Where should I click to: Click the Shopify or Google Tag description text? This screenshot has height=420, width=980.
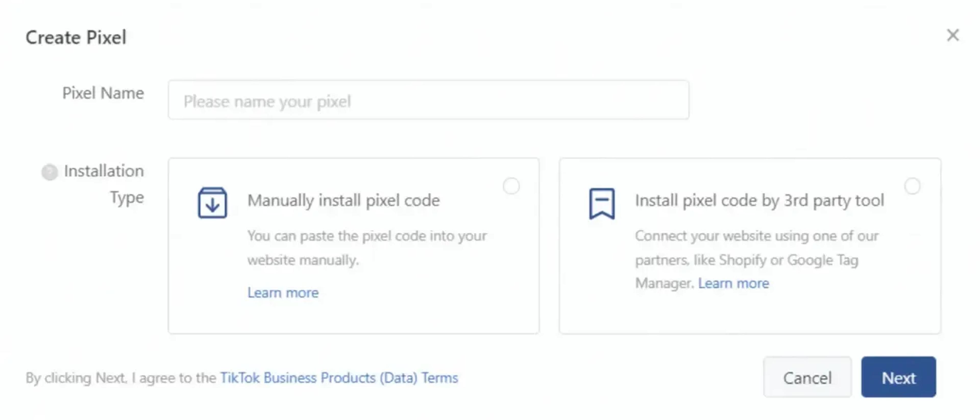click(x=757, y=259)
